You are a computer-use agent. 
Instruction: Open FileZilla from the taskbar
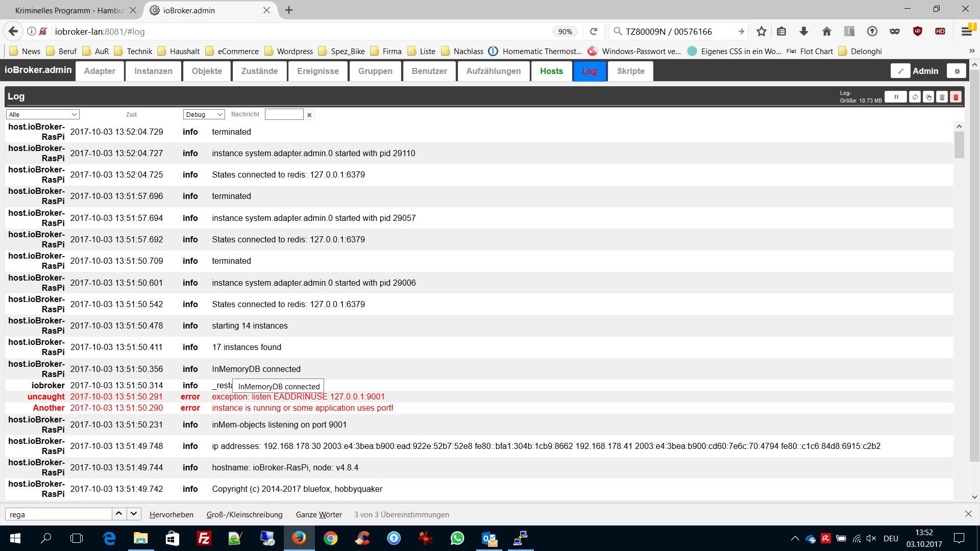point(204,538)
